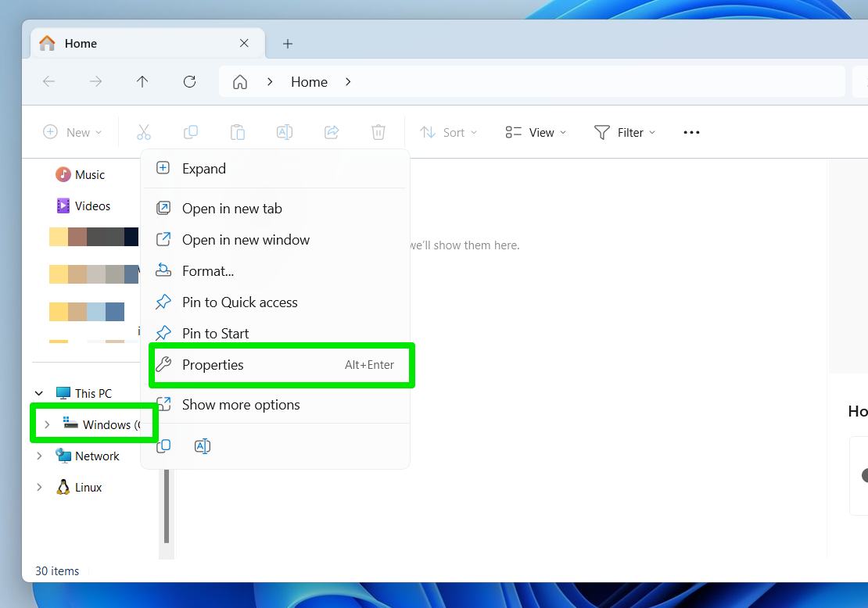Click the See more ellipsis button
868x608 pixels.
point(691,132)
